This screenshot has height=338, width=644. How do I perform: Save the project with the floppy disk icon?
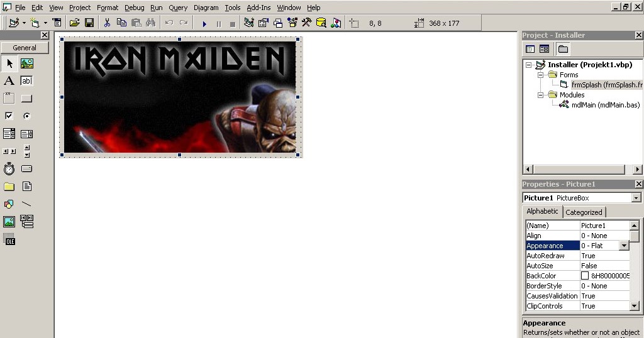click(x=89, y=23)
